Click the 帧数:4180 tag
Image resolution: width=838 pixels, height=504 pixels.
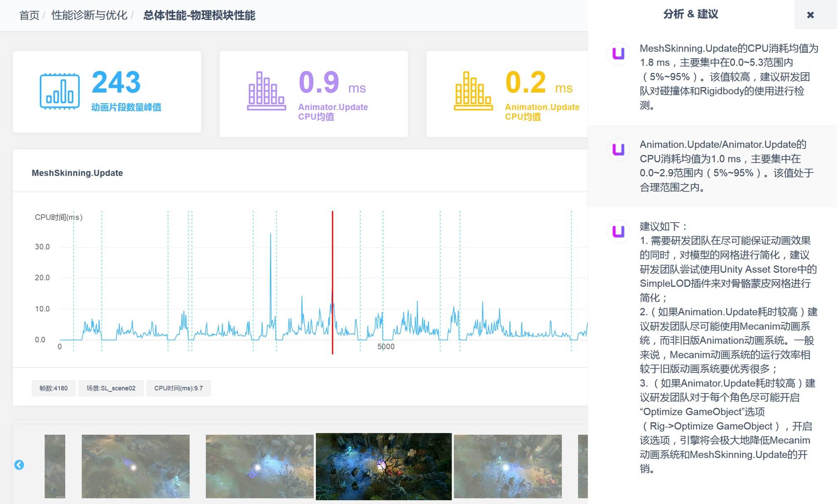click(x=54, y=388)
